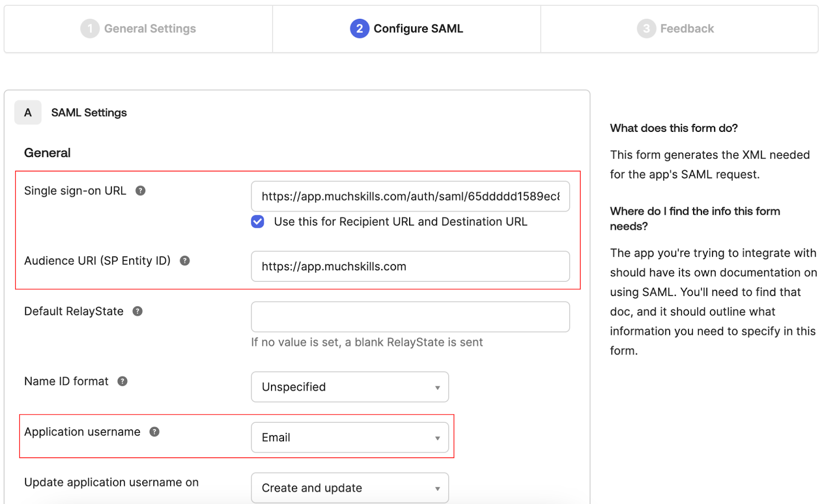
Task: Click 'If no value is set' hint text
Action: 367,342
